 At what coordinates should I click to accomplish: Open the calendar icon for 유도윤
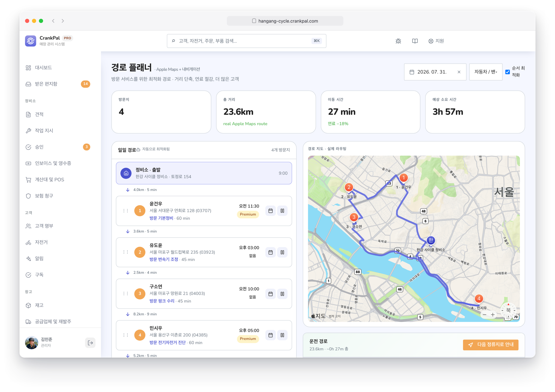pyautogui.click(x=271, y=252)
